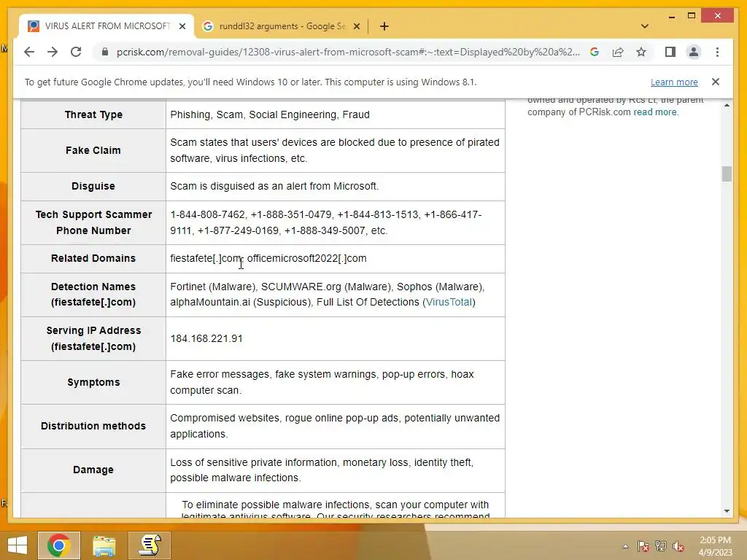This screenshot has width=747, height=560.
Task: Minimize the Chrome window
Action: pyautogui.click(x=672, y=17)
